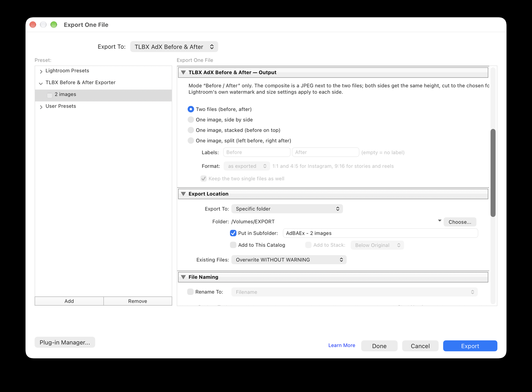Image resolution: width=532 pixels, height=392 pixels.
Task: Click the /Volumes/EXPORT folder path
Action: (x=253, y=222)
